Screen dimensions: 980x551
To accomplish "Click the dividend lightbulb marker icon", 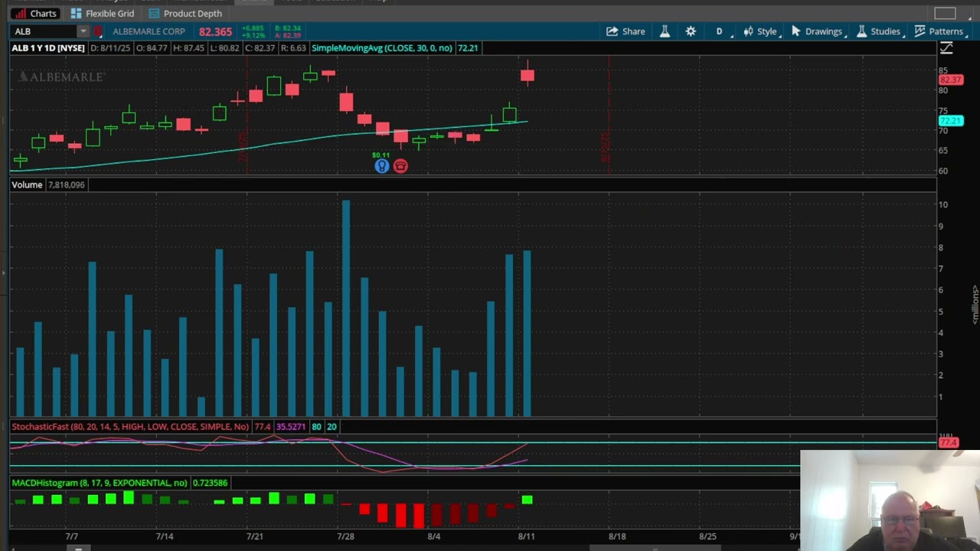I will (381, 166).
